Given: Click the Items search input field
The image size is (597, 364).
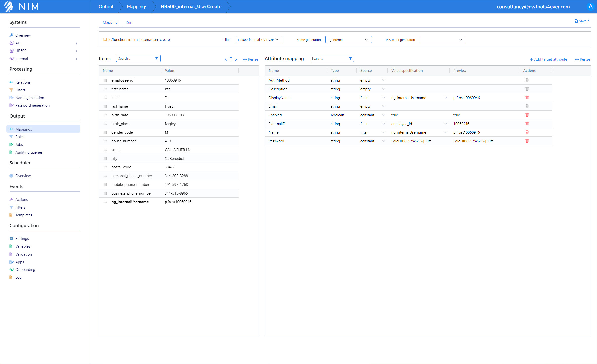Looking at the screenshot, I should click(x=135, y=58).
